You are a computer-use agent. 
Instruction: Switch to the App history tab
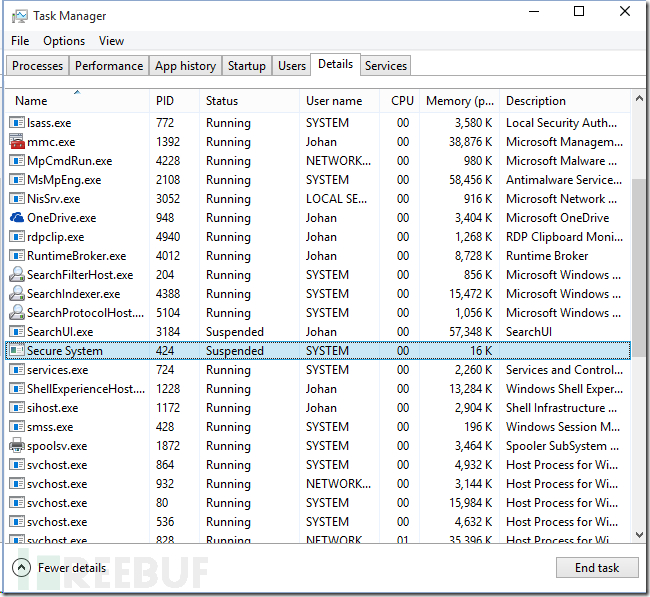point(185,66)
